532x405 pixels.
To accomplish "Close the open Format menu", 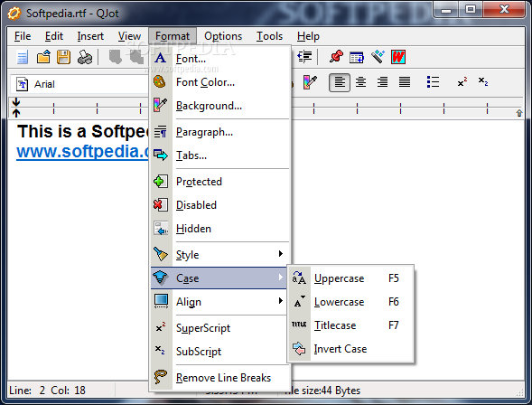I will pos(173,36).
